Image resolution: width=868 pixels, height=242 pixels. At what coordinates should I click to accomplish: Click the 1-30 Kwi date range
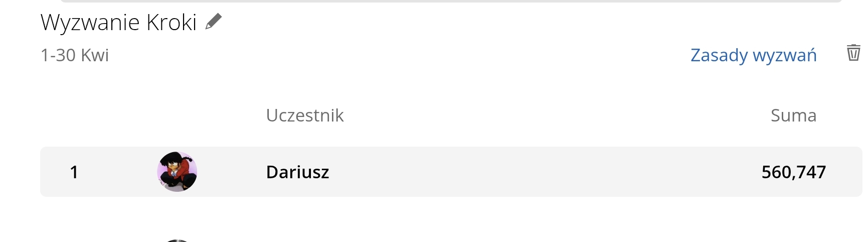click(75, 55)
